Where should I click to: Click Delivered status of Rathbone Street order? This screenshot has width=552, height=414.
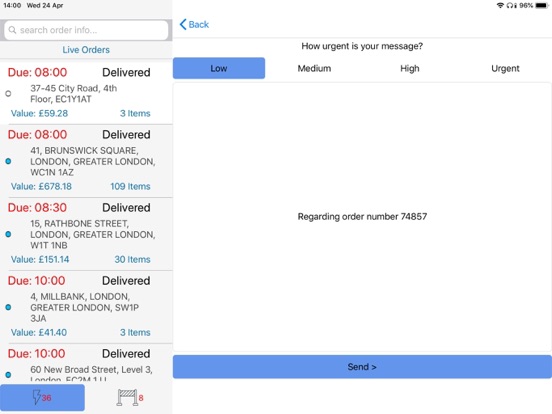[x=126, y=207]
